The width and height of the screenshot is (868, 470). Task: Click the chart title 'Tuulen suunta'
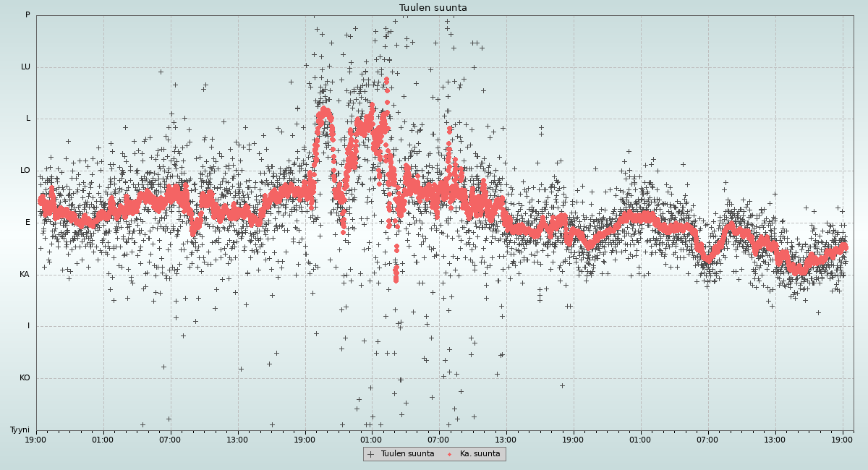pos(433,8)
